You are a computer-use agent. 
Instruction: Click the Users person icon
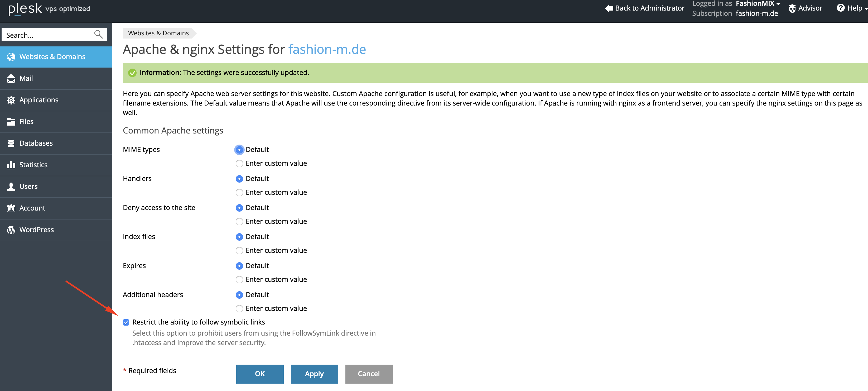pyautogui.click(x=11, y=187)
